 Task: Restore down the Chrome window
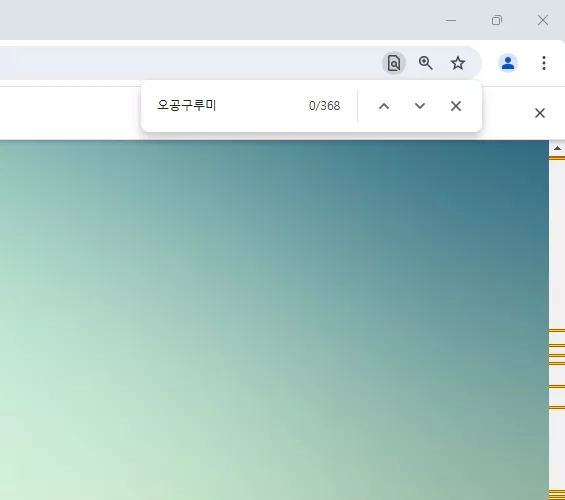coord(497,21)
